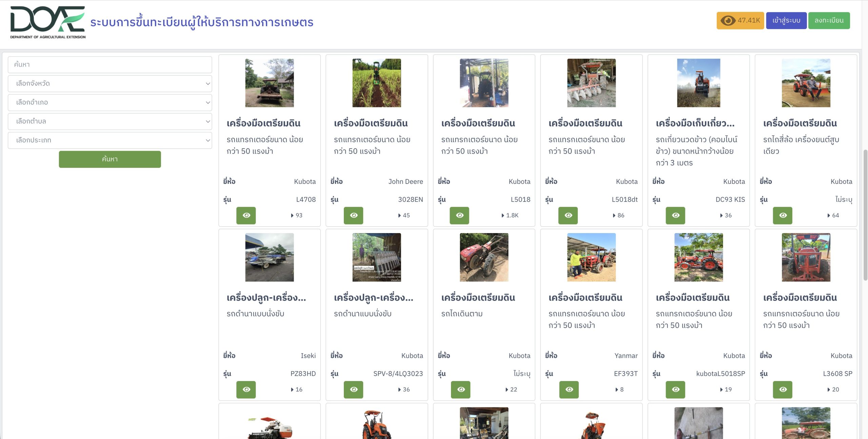Open the เลือกประเภท type dropdown

[110, 140]
